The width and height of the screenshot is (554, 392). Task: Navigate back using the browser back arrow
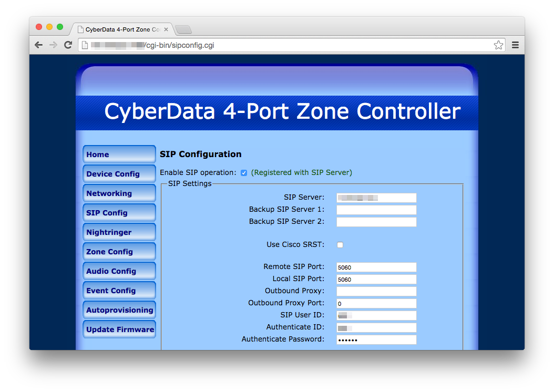point(38,45)
